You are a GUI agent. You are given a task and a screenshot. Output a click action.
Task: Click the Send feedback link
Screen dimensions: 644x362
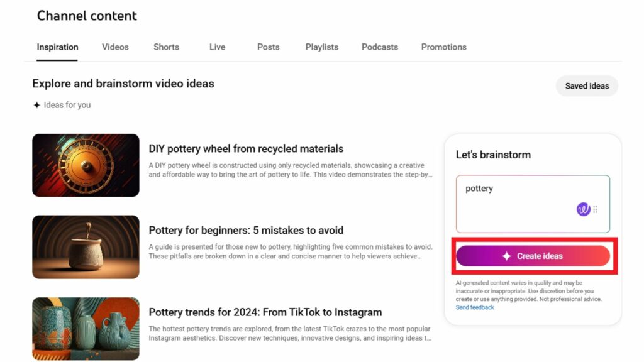click(x=474, y=307)
